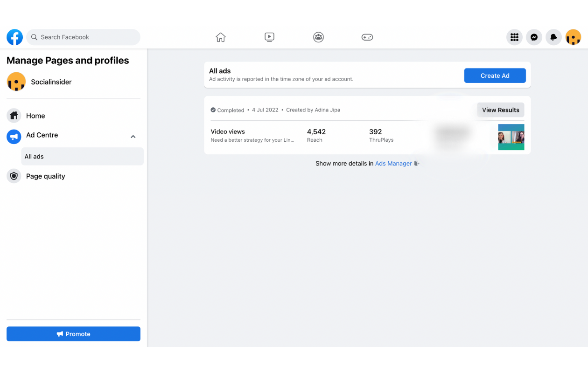Open the account profile avatar
Screen dimensions: 588x373
pos(573,37)
